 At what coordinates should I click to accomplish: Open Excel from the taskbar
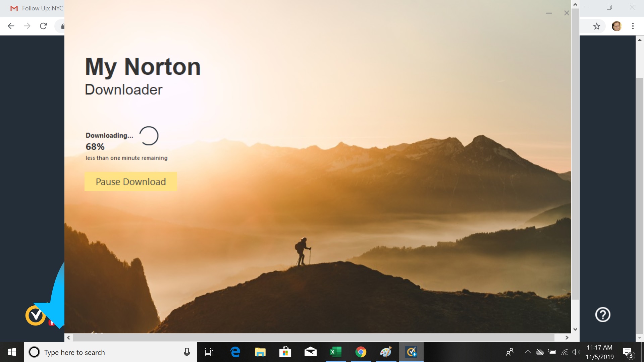click(335, 352)
